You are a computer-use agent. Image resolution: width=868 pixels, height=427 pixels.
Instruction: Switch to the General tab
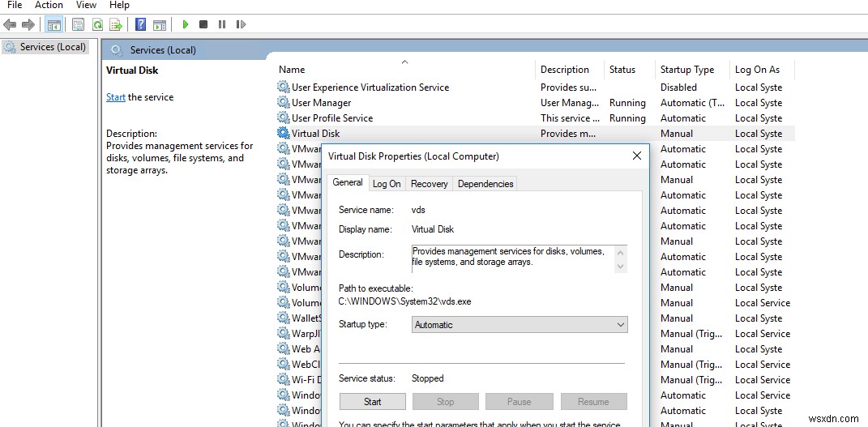[348, 182]
